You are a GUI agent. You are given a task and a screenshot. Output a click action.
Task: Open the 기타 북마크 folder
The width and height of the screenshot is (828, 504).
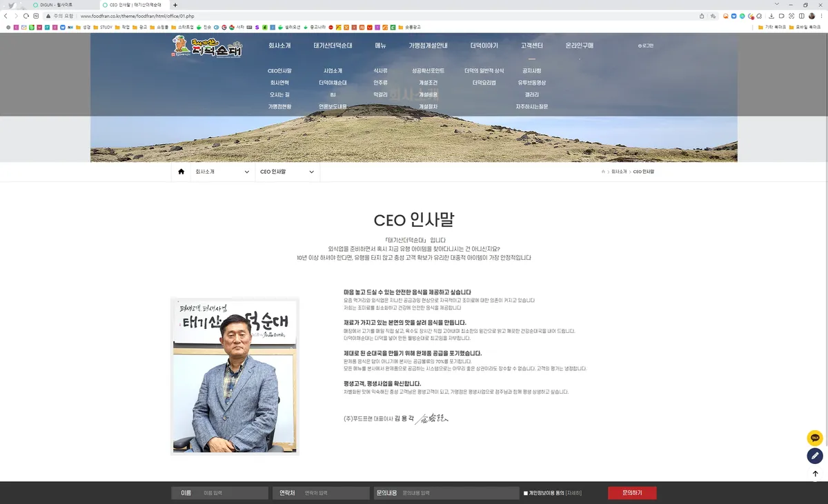coord(771,27)
